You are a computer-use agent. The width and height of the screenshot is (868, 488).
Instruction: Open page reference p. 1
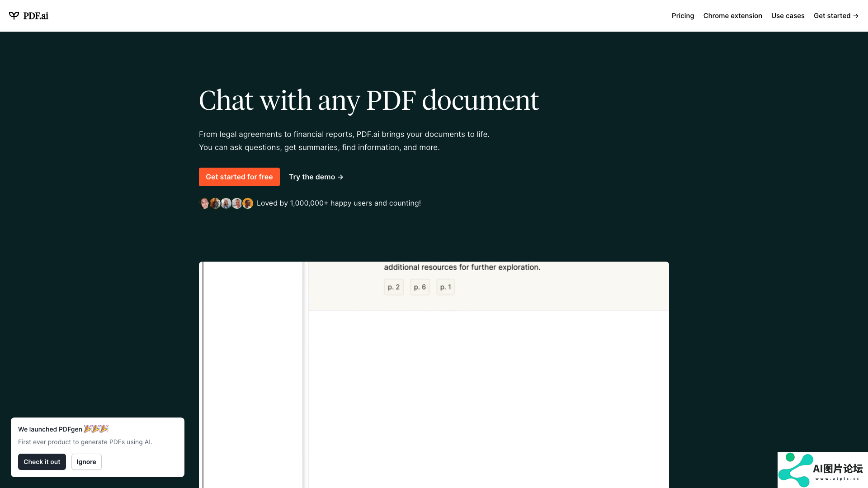446,287
